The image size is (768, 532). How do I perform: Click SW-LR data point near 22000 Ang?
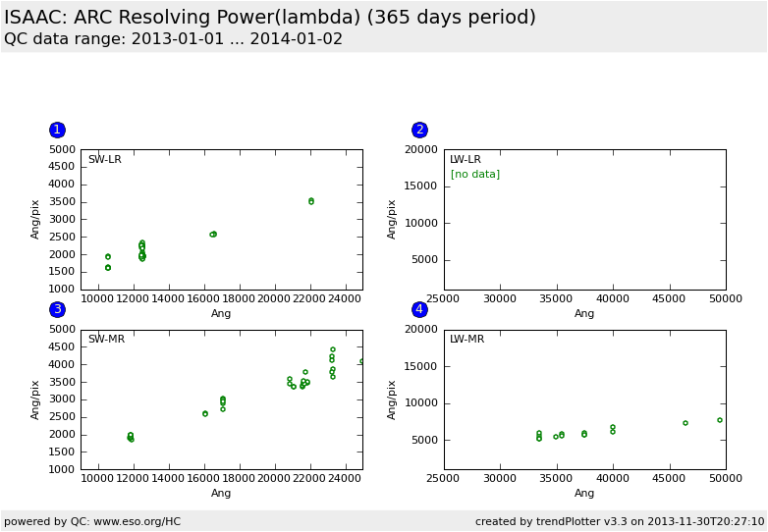point(311,201)
